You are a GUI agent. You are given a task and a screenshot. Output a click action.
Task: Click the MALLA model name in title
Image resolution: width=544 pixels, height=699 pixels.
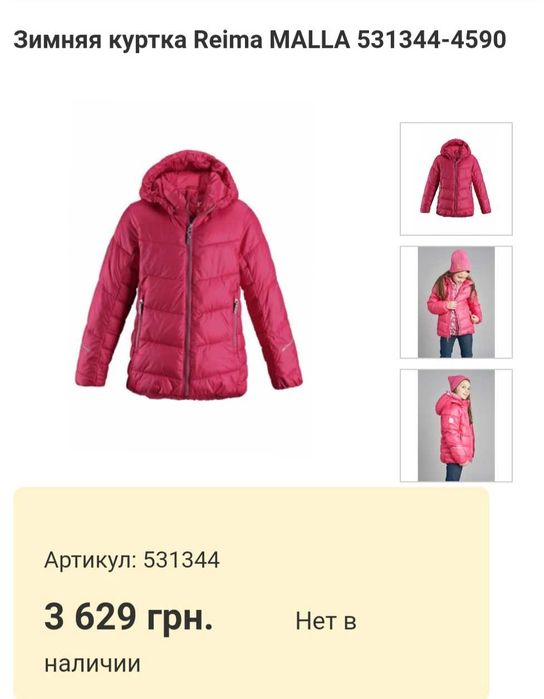point(309,39)
